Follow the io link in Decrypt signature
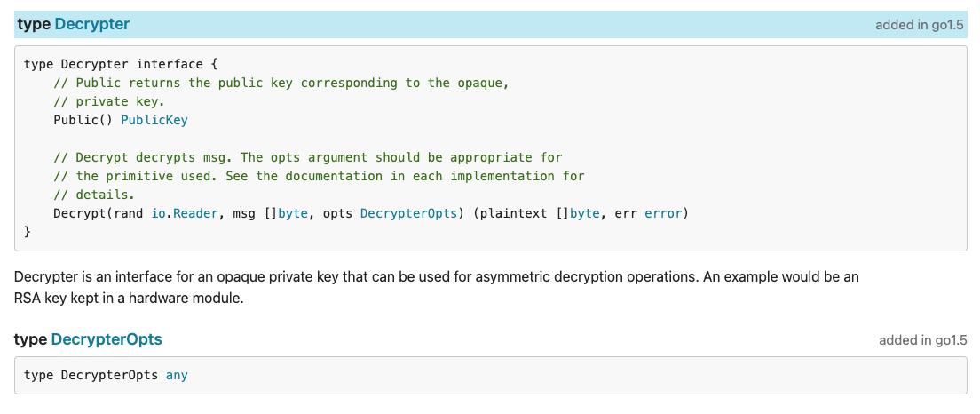This screenshot has width=980, height=414. click(x=159, y=214)
